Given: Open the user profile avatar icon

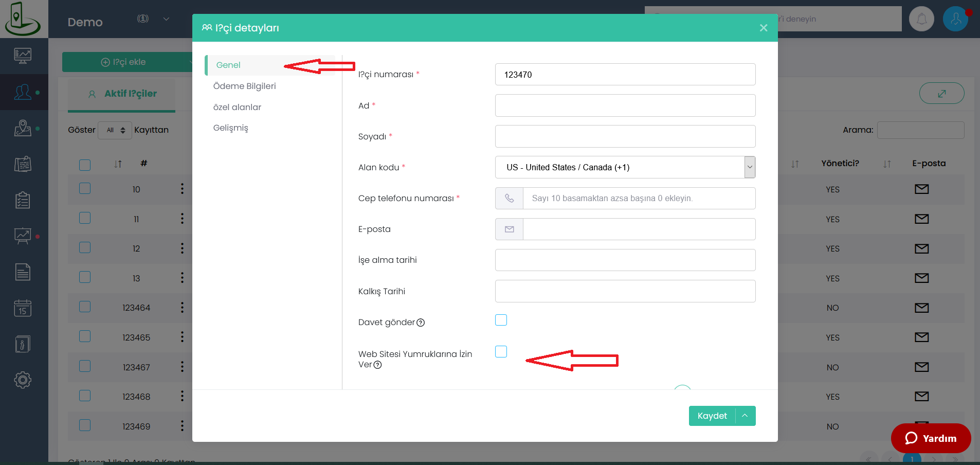Looking at the screenshot, I should 956,19.
